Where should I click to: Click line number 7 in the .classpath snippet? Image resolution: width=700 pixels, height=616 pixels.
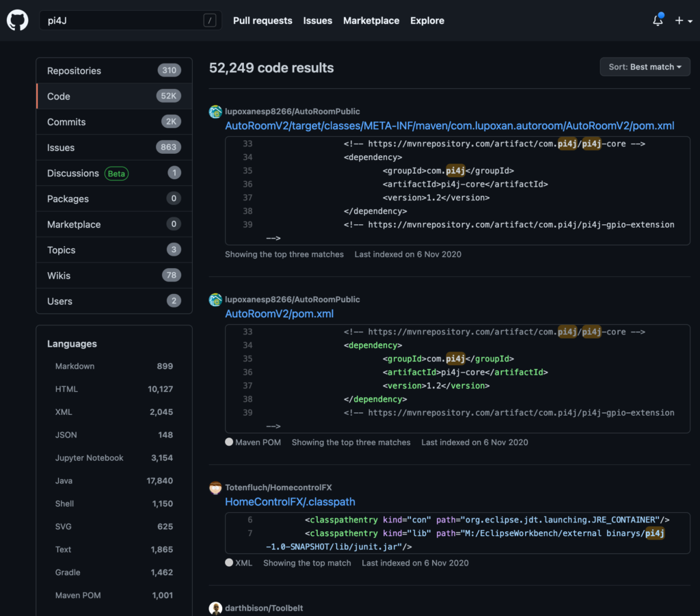click(250, 533)
